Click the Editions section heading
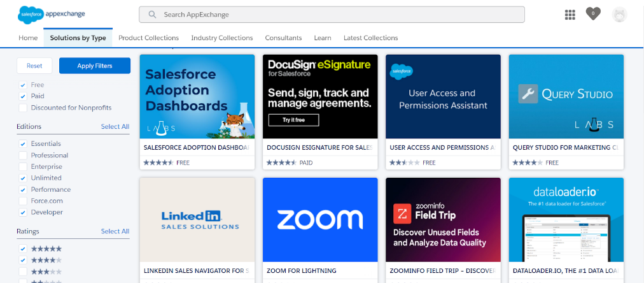The width and height of the screenshot is (644, 283). click(29, 127)
